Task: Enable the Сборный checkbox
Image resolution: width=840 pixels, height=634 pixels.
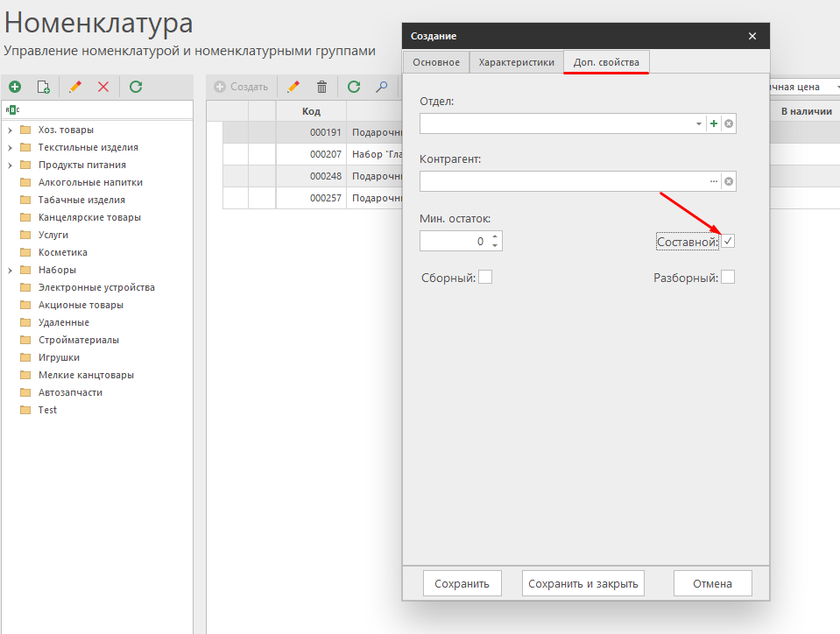Action: click(x=485, y=278)
